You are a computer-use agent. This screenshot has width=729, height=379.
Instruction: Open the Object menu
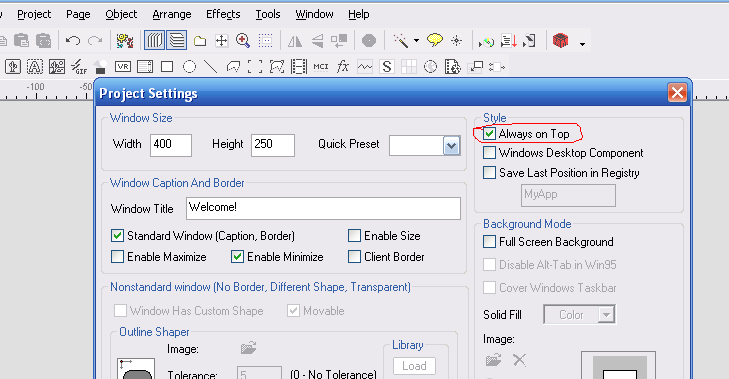(121, 14)
